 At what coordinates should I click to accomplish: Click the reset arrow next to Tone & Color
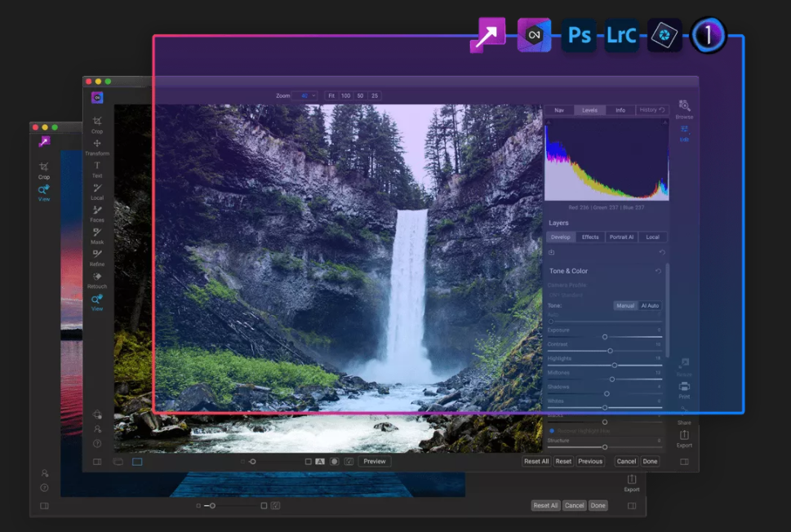click(658, 271)
